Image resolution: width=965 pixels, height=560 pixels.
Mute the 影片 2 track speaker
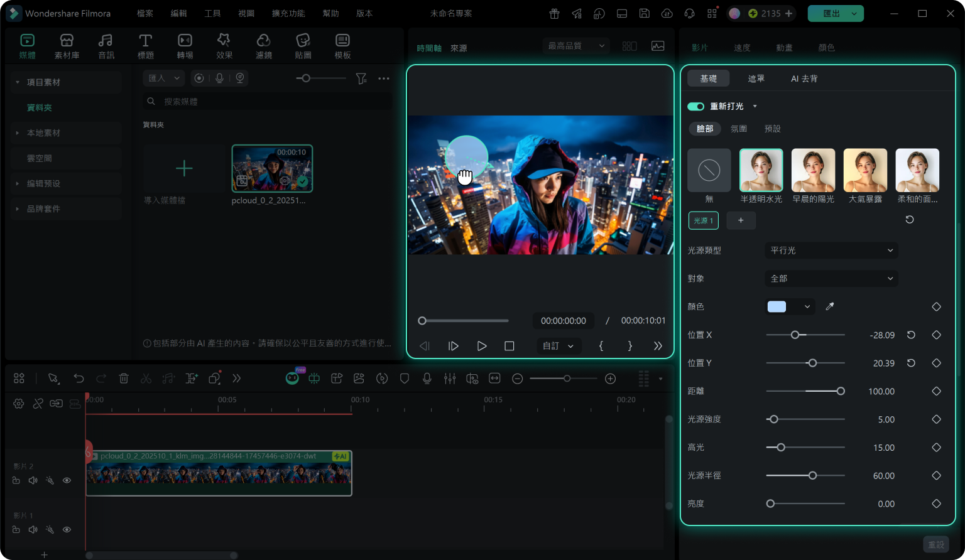tap(33, 480)
